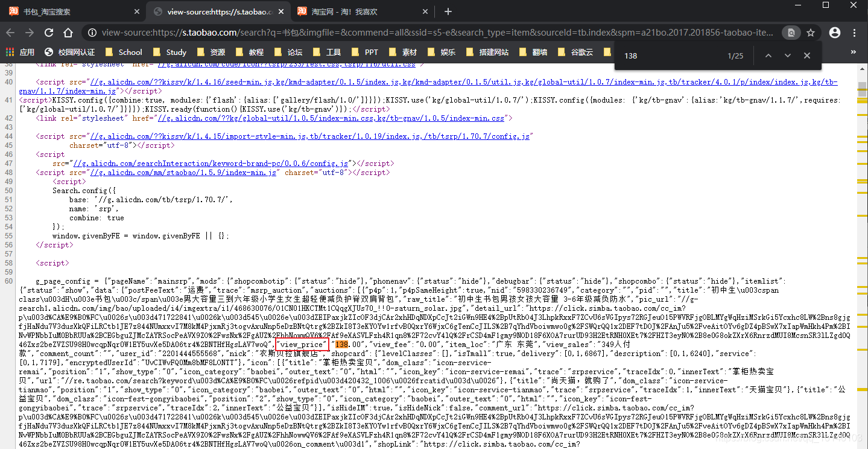The image size is (868, 449).
Task: Open the 应用 apps shortcut
Action: click(21, 53)
